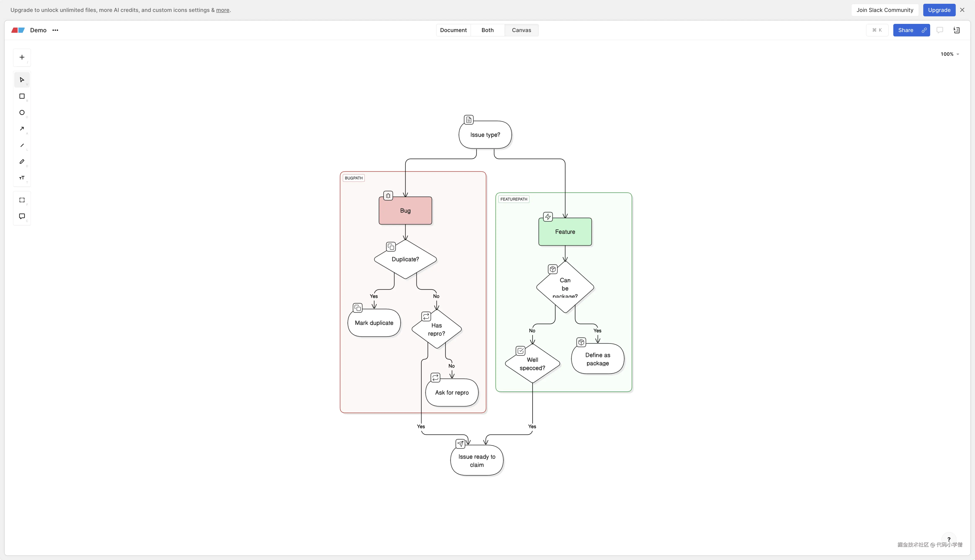Select the Ellipse shape tool
This screenshot has height=560, width=975.
[x=22, y=113]
